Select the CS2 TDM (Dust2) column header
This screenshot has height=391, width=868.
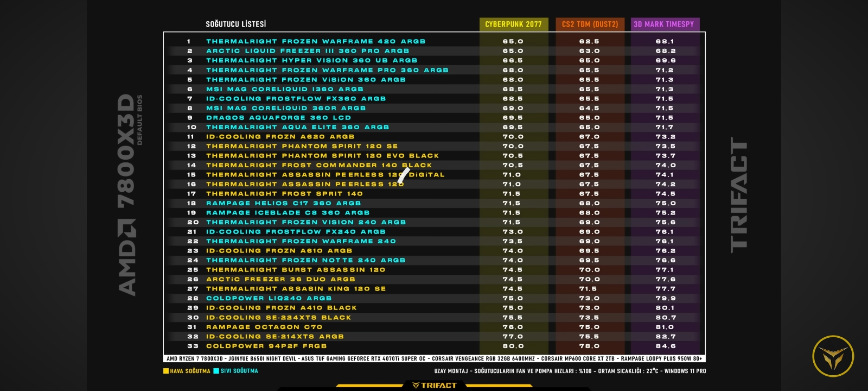(x=590, y=24)
